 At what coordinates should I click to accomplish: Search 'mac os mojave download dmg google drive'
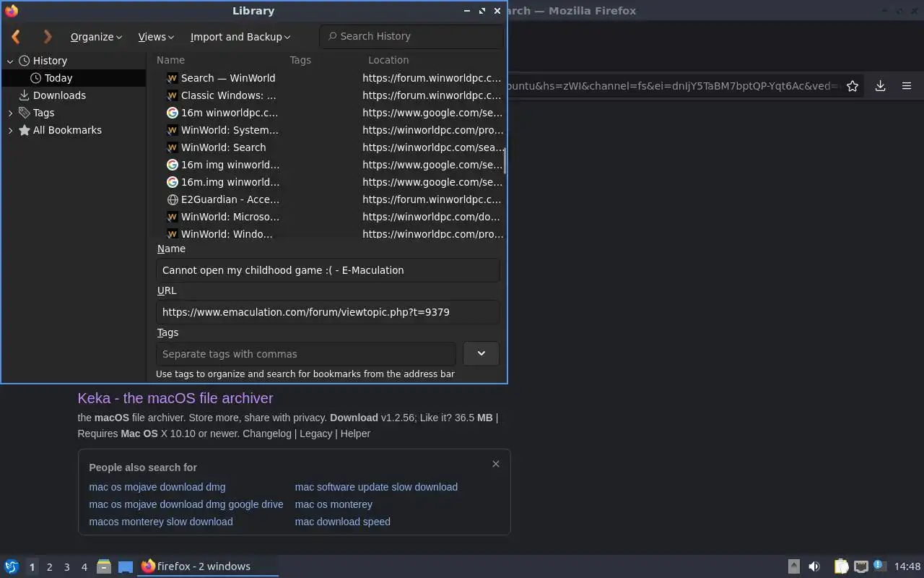[x=186, y=504]
